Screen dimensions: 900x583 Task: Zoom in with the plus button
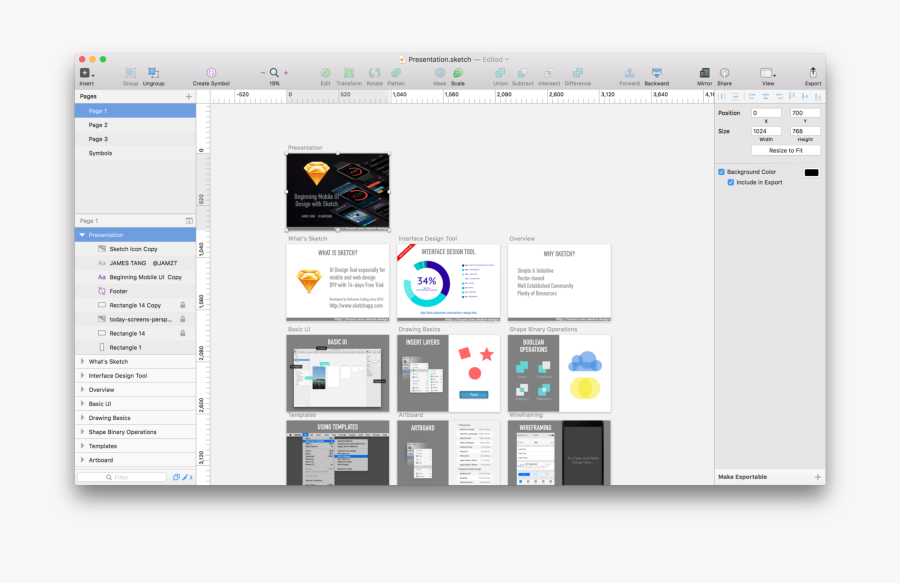click(286, 73)
